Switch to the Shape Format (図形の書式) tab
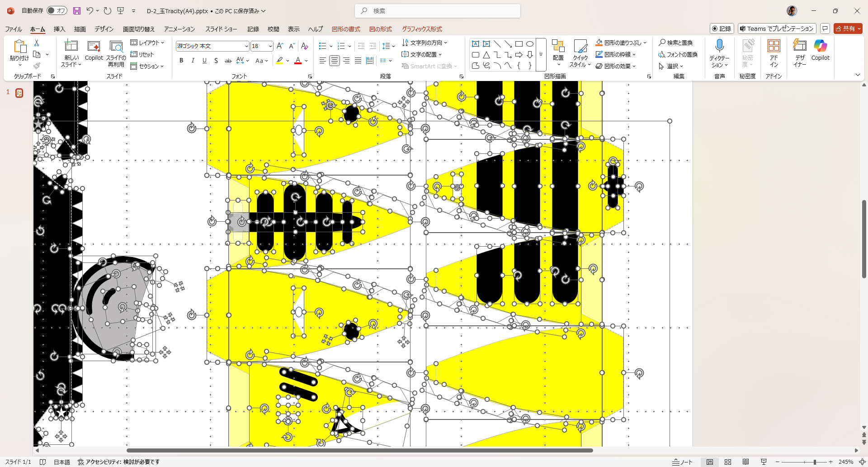This screenshot has width=868, height=467. pyautogui.click(x=346, y=29)
